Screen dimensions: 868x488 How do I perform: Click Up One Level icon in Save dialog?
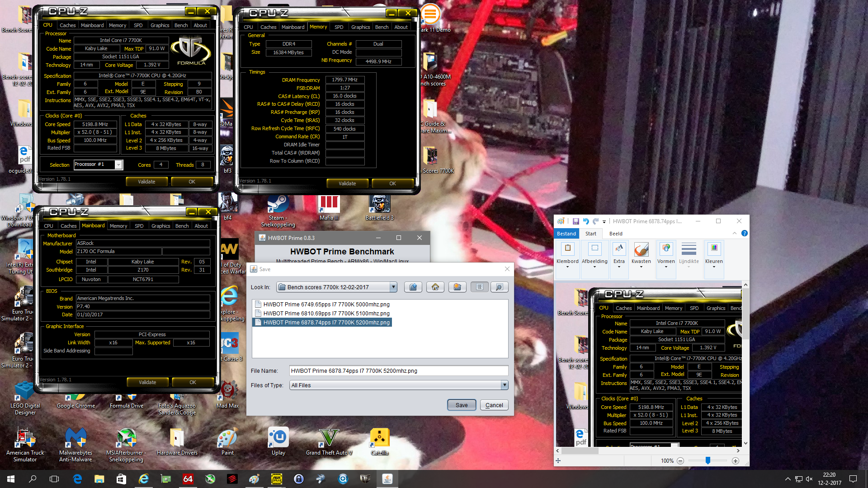tap(413, 287)
